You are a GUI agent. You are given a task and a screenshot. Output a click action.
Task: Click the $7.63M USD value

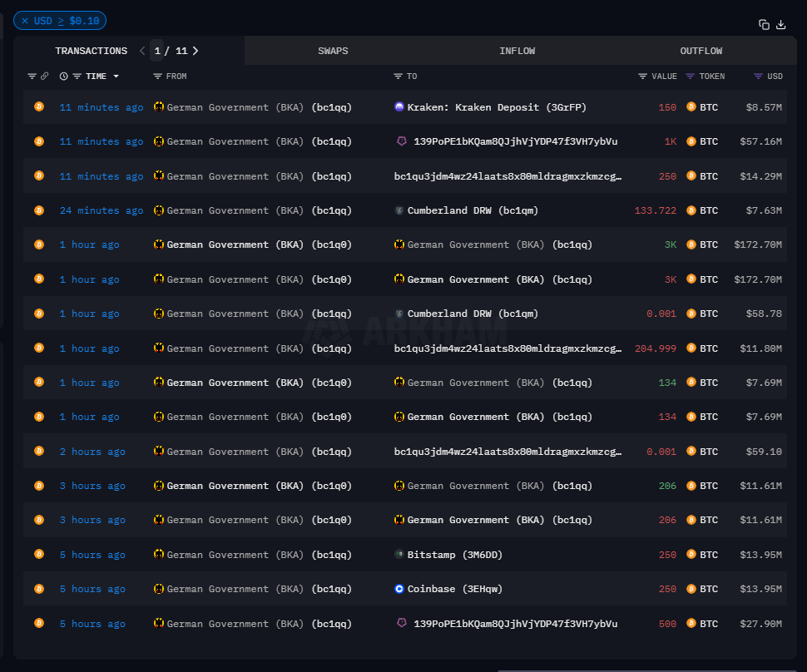click(x=764, y=210)
